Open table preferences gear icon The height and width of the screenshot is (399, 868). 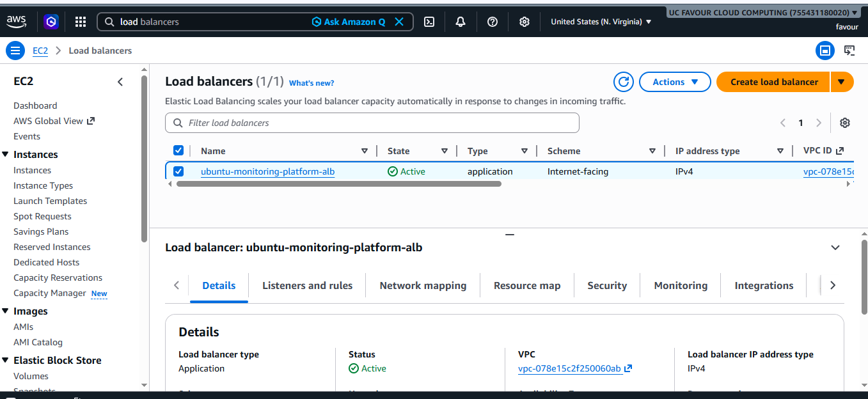pos(845,123)
